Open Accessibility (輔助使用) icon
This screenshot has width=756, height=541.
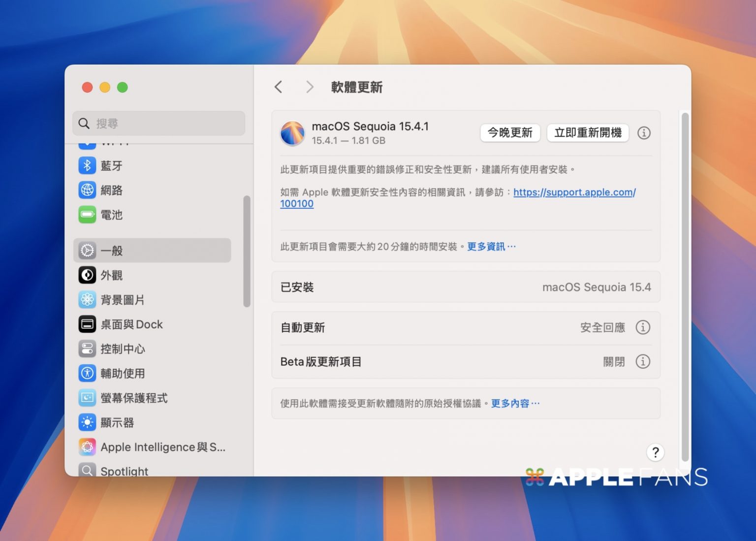tap(87, 373)
